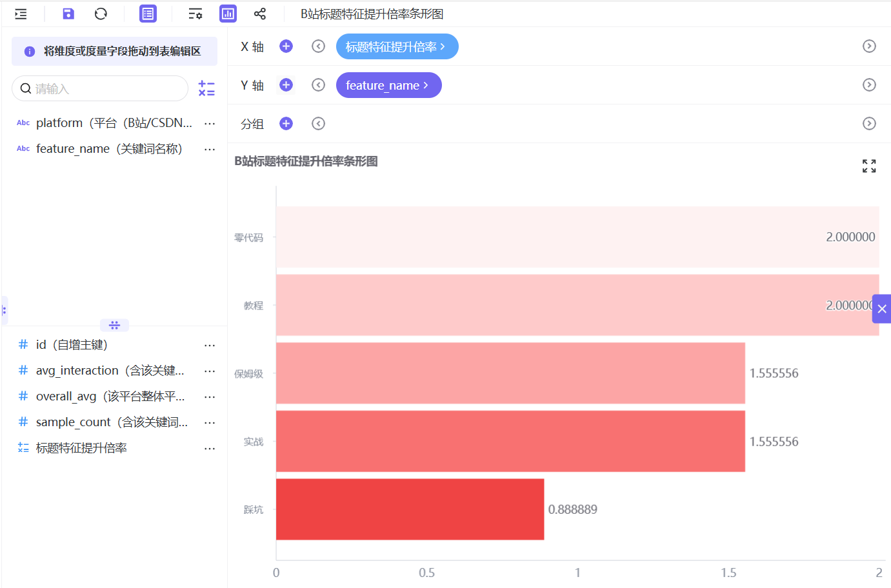Collapse grouping row left arrow
Screen dimensions: 891x588
coord(318,124)
